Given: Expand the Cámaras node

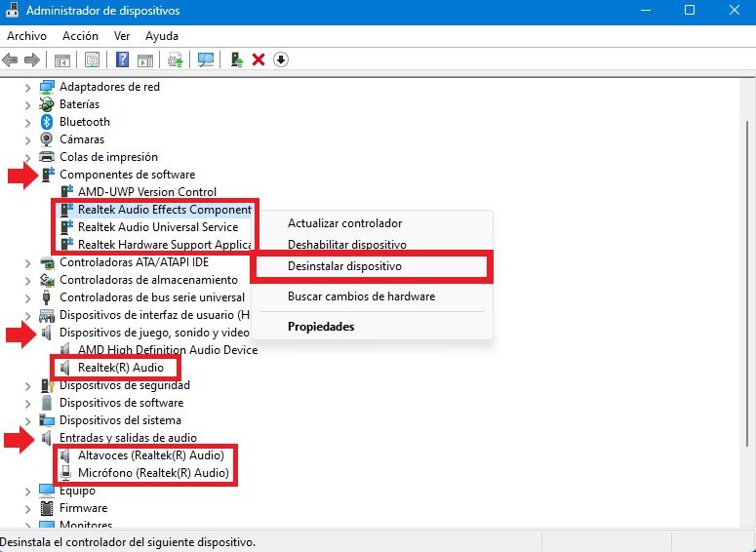Looking at the screenshot, I should tap(28, 140).
